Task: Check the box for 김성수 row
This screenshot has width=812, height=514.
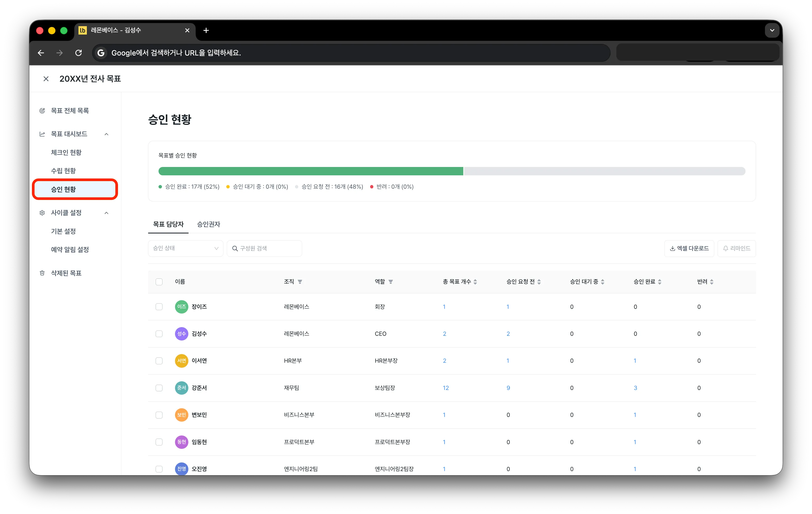Action: [159, 334]
